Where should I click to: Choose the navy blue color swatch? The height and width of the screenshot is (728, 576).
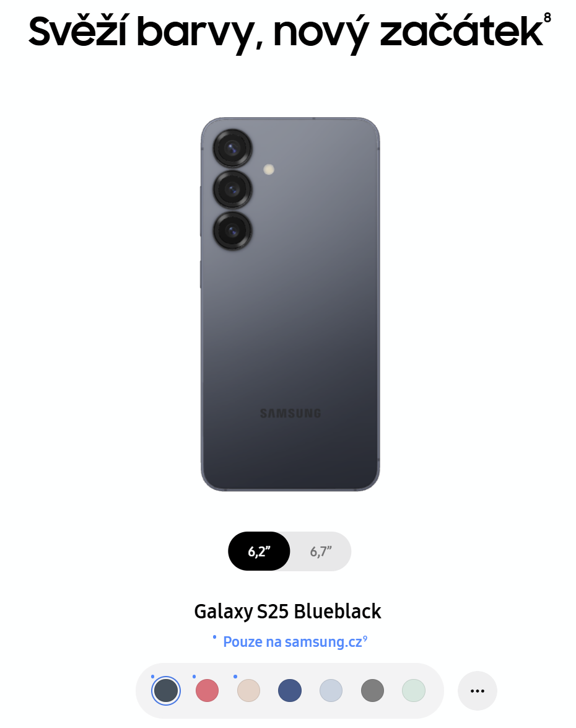click(x=290, y=690)
